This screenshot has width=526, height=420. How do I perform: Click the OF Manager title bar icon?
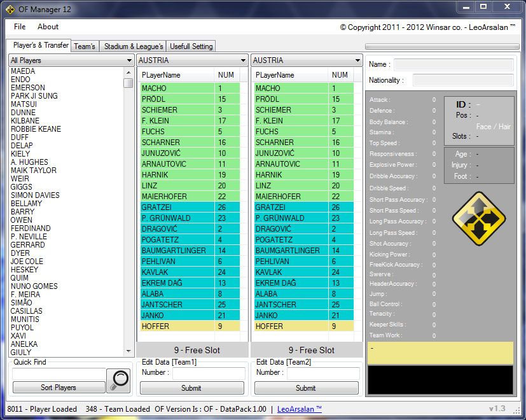coord(10,8)
